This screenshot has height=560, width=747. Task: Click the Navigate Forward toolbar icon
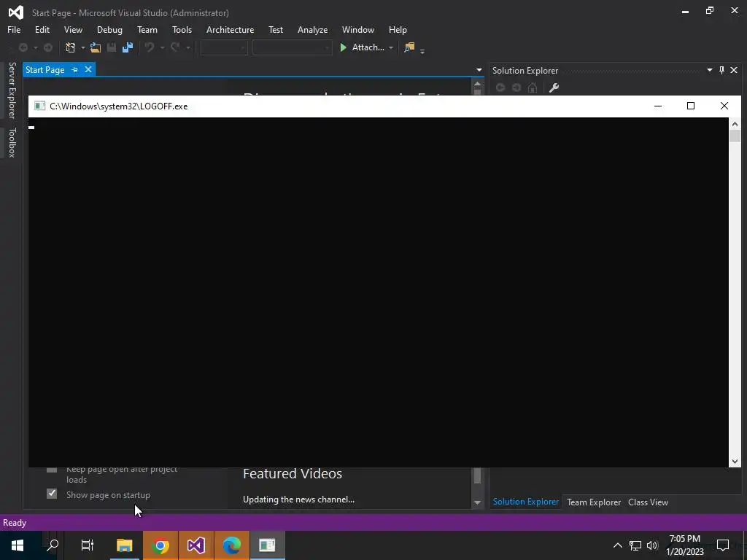(x=48, y=47)
